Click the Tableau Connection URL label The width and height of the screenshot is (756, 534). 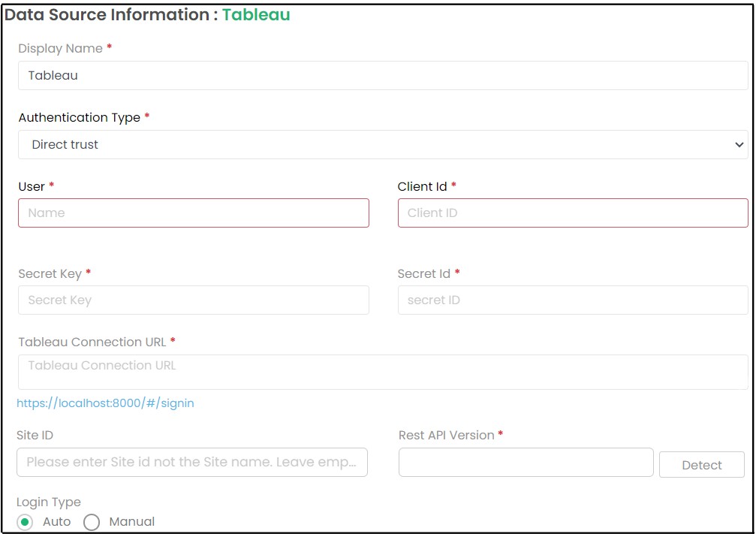(x=92, y=342)
